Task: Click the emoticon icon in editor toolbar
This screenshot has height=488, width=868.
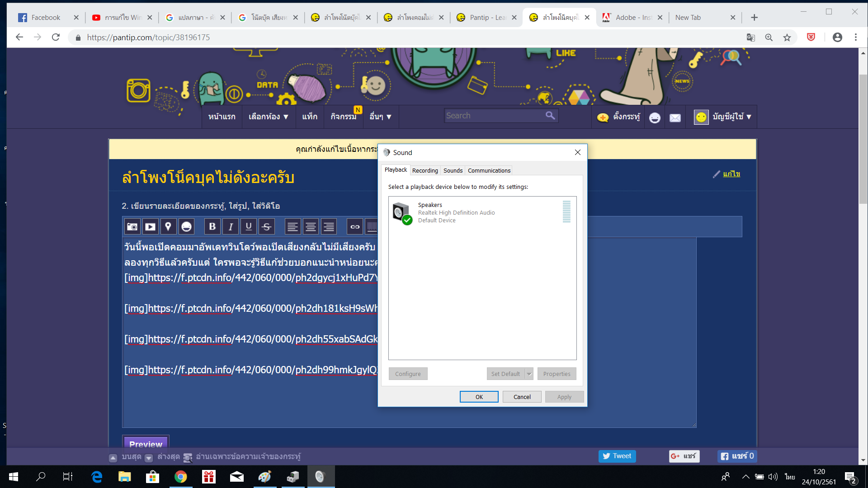Action: click(186, 226)
